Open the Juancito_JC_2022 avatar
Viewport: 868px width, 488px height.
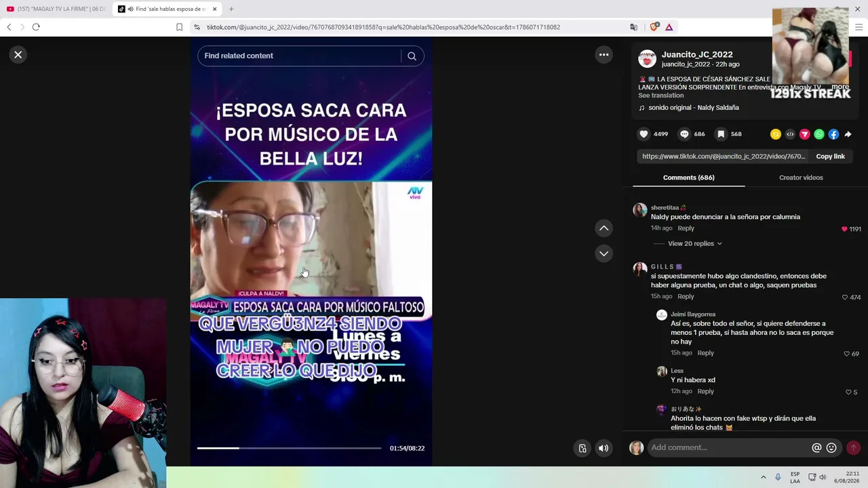pos(647,59)
